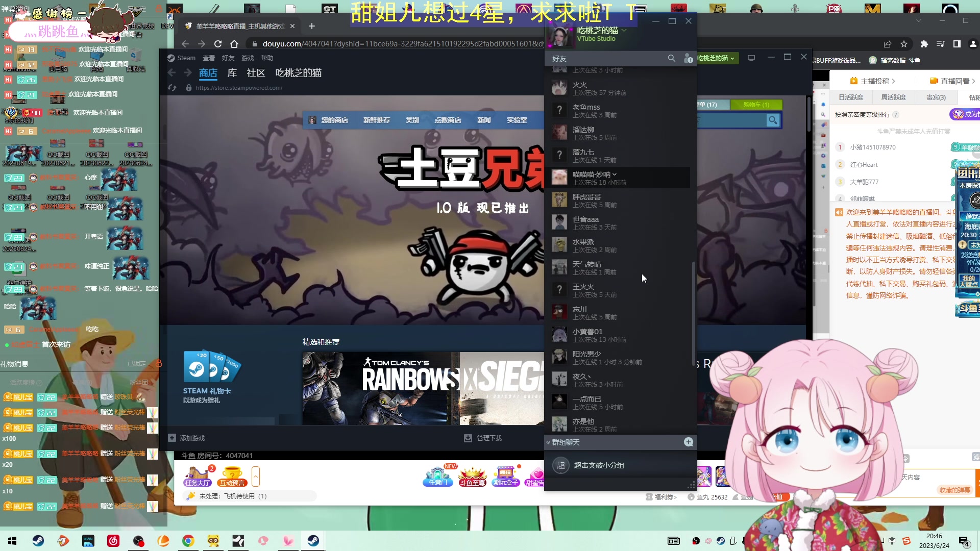Image resolution: width=980 pixels, height=551 pixels.
Task: Open Windows Start menu
Action: pyautogui.click(x=12, y=541)
